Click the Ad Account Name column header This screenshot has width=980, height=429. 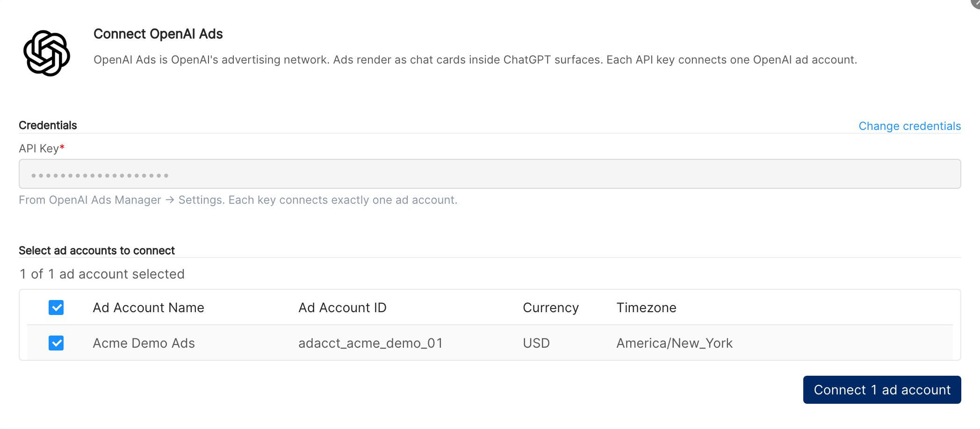coord(149,307)
